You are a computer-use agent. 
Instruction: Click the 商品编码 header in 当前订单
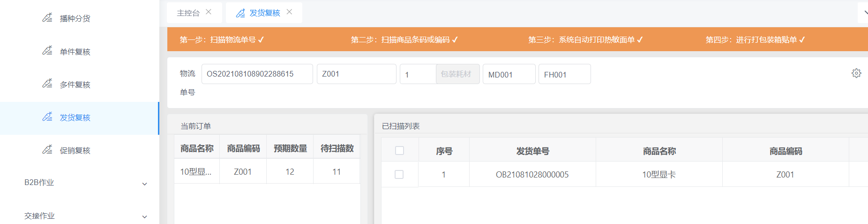(243, 148)
